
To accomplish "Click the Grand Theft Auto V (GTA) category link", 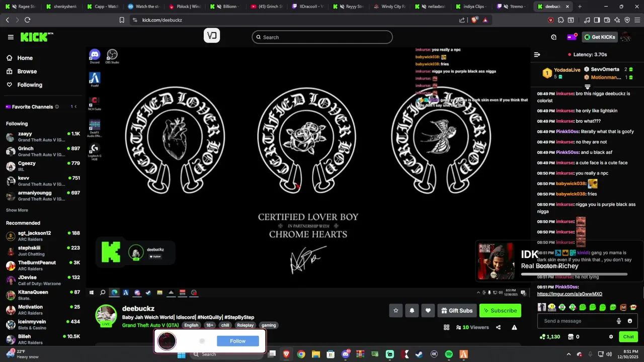I will [150, 325].
